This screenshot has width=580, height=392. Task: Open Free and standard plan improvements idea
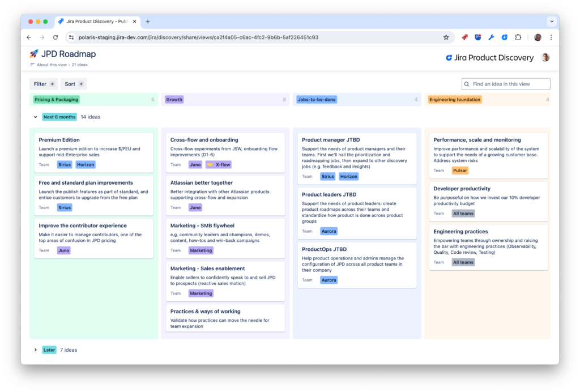[x=94, y=195]
